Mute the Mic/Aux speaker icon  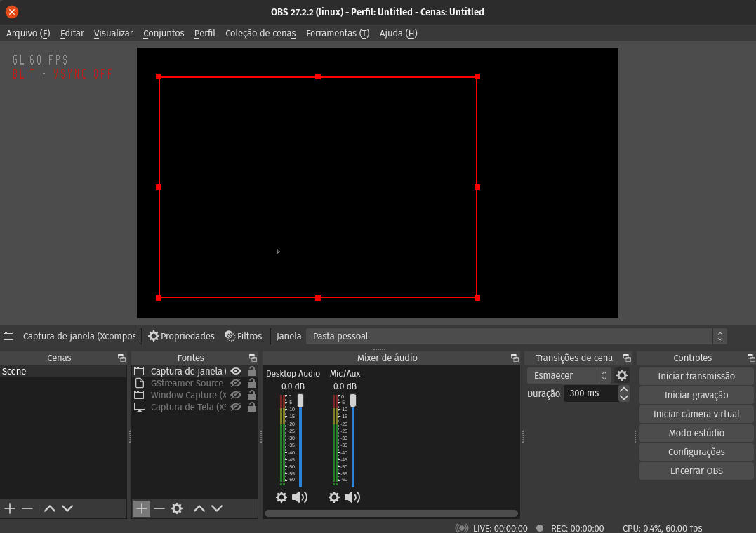pos(352,497)
